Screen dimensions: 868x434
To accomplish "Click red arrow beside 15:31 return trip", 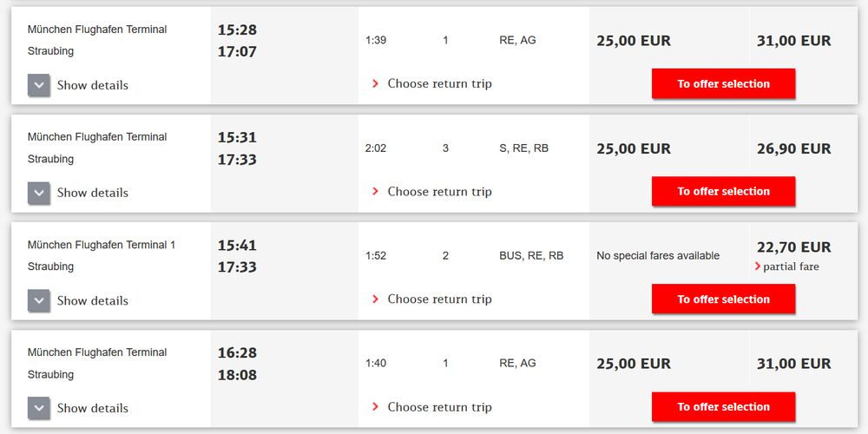I will (x=375, y=192).
